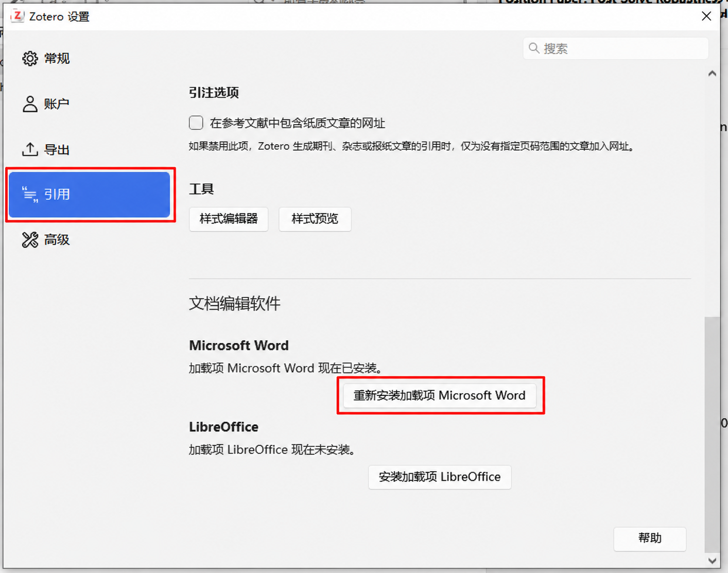The image size is (728, 573).
Task: Open the 常规 settings pane label
Action: tap(57, 59)
